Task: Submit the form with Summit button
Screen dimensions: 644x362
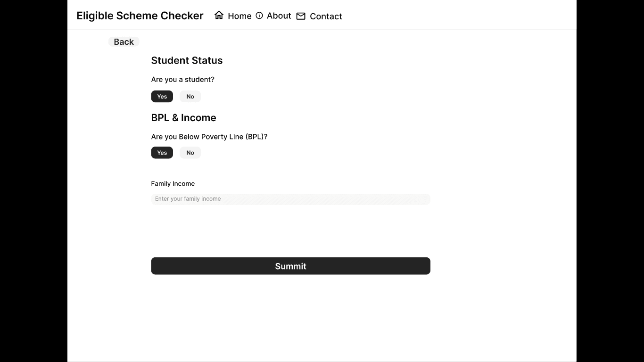Action: click(x=290, y=266)
